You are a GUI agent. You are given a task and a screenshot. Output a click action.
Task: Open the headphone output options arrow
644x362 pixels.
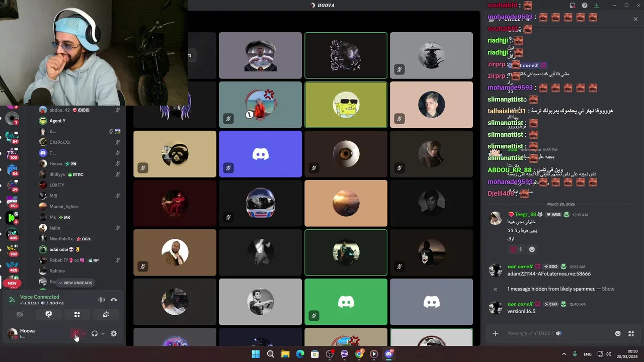[103, 333]
